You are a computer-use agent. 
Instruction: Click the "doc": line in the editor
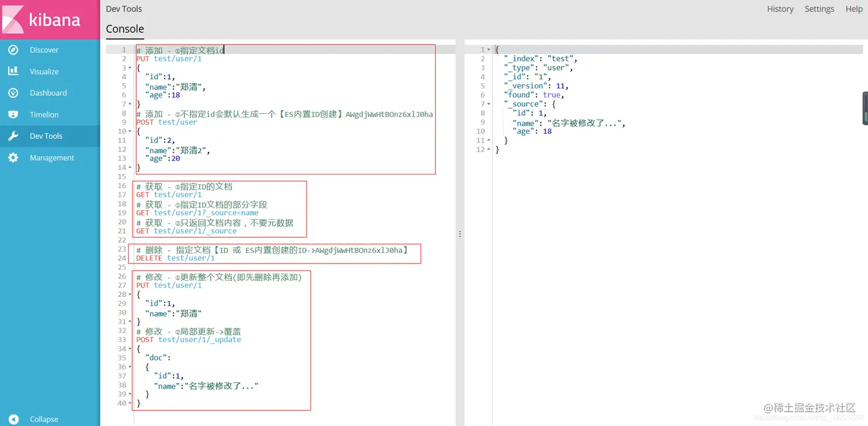point(158,358)
